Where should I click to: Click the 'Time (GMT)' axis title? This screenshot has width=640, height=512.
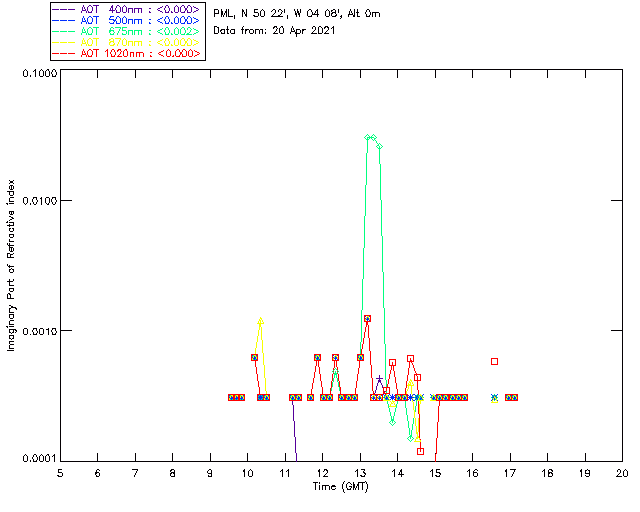341,487
